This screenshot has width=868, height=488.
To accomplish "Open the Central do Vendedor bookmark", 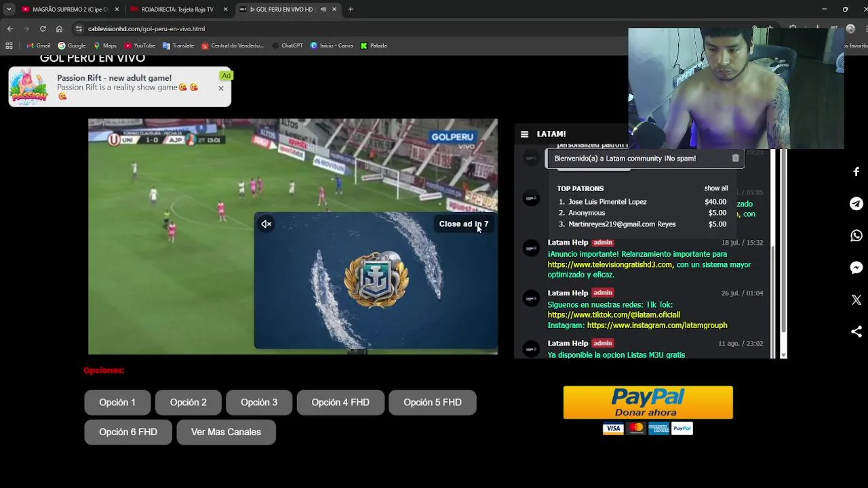I will click(x=233, y=45).
